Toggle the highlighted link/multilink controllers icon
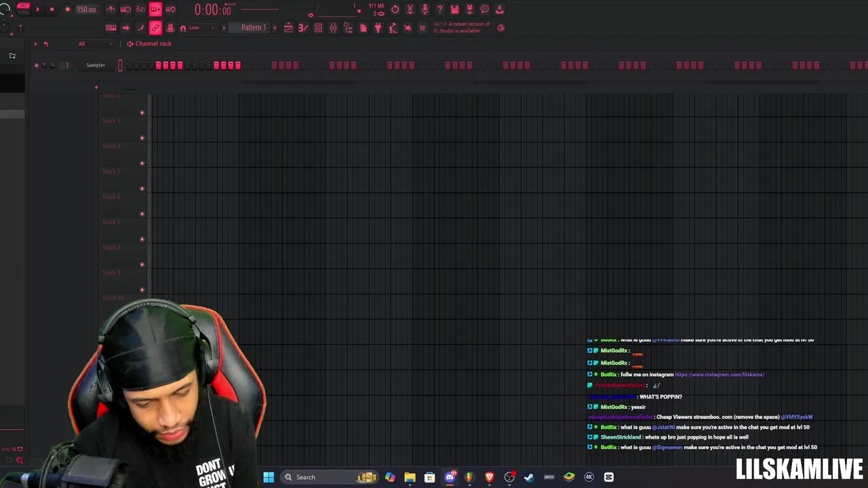868x488 pixels. pyautogui.click(x=155, y=28)
